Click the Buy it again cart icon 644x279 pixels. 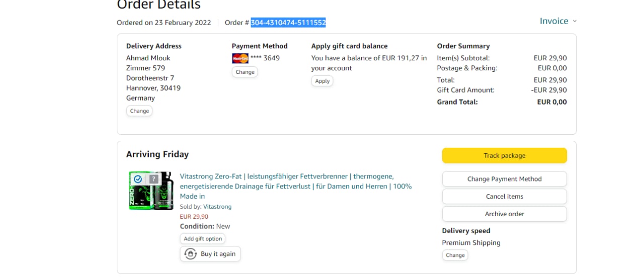pos(190,254)
